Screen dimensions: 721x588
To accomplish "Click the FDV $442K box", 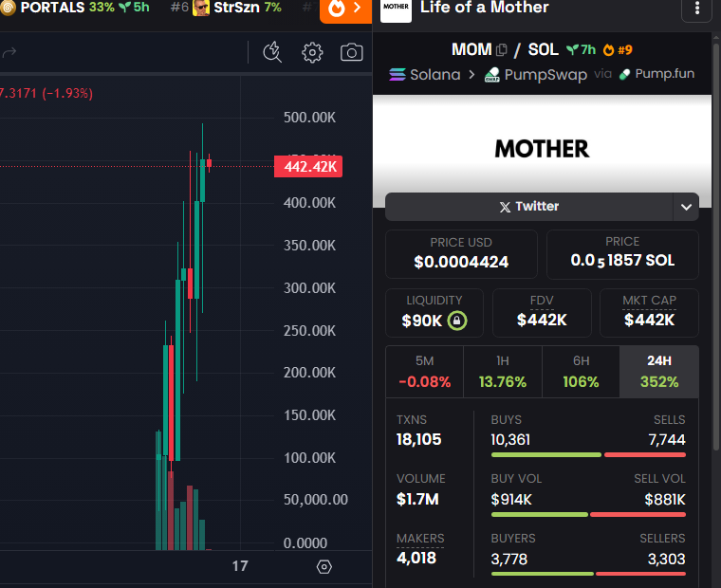I will (x=542, y=313).
